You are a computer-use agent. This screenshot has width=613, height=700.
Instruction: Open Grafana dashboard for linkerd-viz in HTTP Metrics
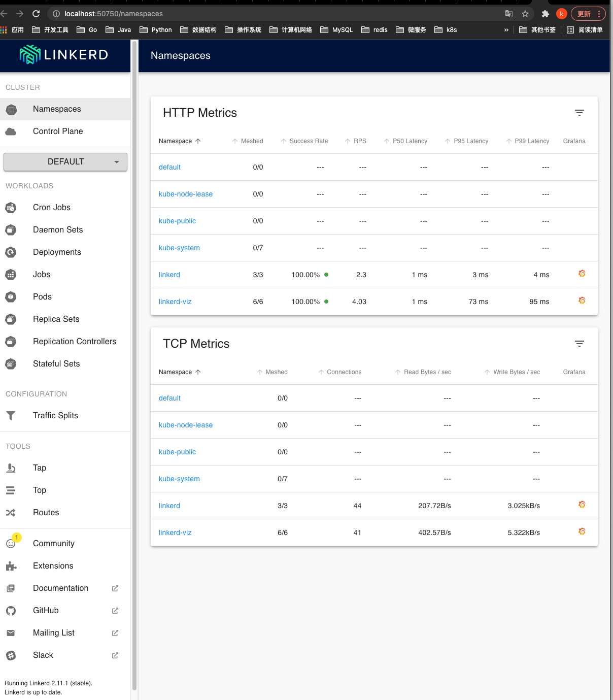click(x=582, y=301)
